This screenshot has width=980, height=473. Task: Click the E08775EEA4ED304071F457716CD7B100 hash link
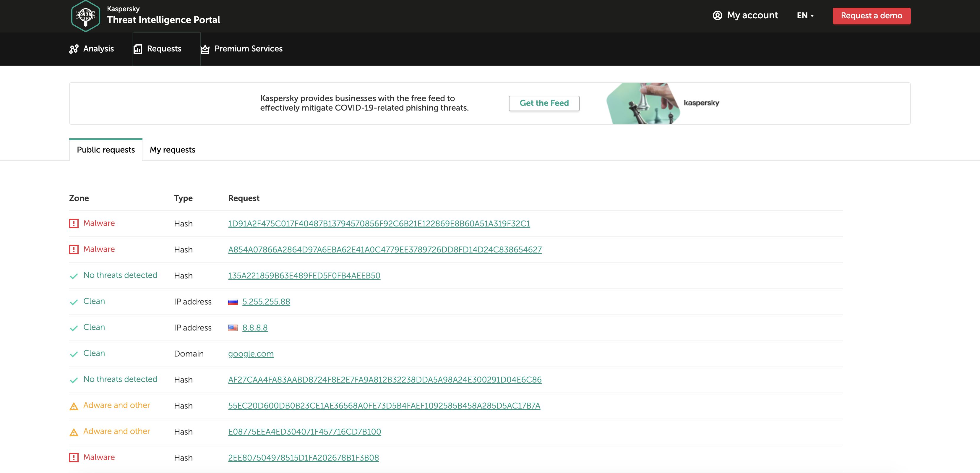304,431
